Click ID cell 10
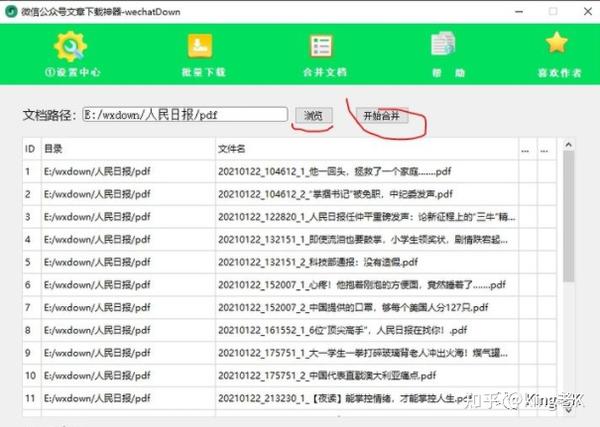The image size is (600, 427). [x=31, y=375]
